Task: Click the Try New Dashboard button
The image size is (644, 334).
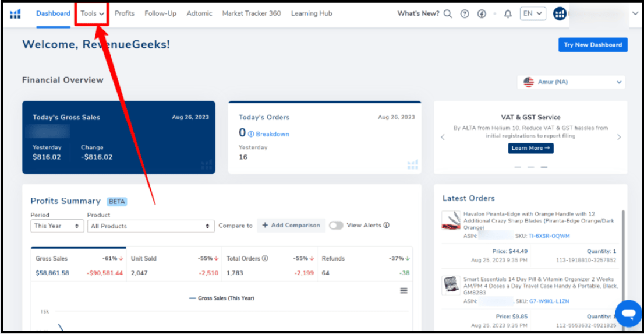Action: (592, 45)
